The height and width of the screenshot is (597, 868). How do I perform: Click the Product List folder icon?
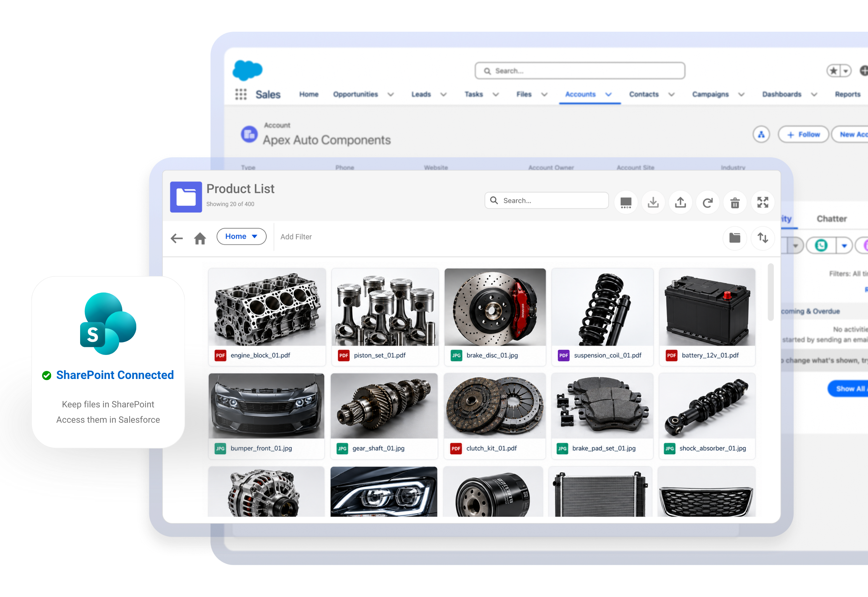186,197
